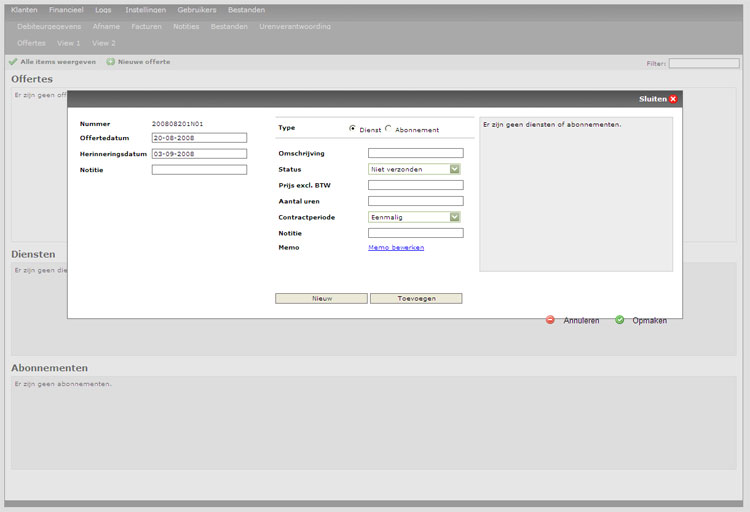
Task: Click the red Sluiten close icon
Action: 673,99
